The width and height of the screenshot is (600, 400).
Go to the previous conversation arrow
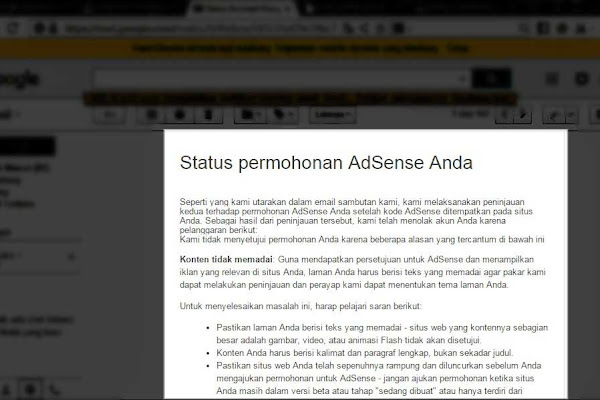[504, 115]
